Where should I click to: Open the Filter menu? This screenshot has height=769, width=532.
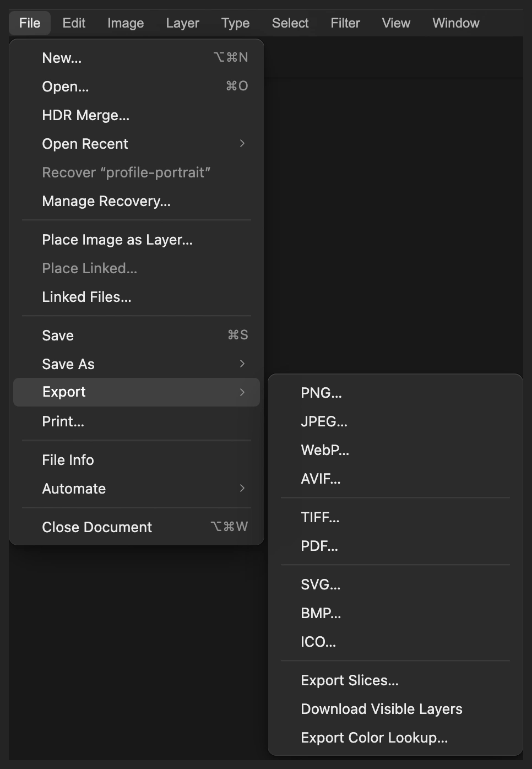(x=345, y=23)
